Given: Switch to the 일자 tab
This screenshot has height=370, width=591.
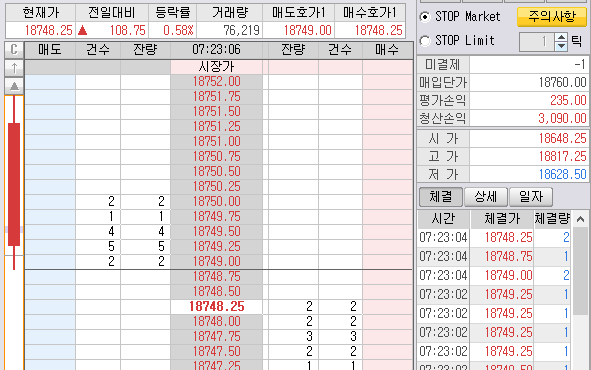Looking at the screenshot, I should coord(531,197).
